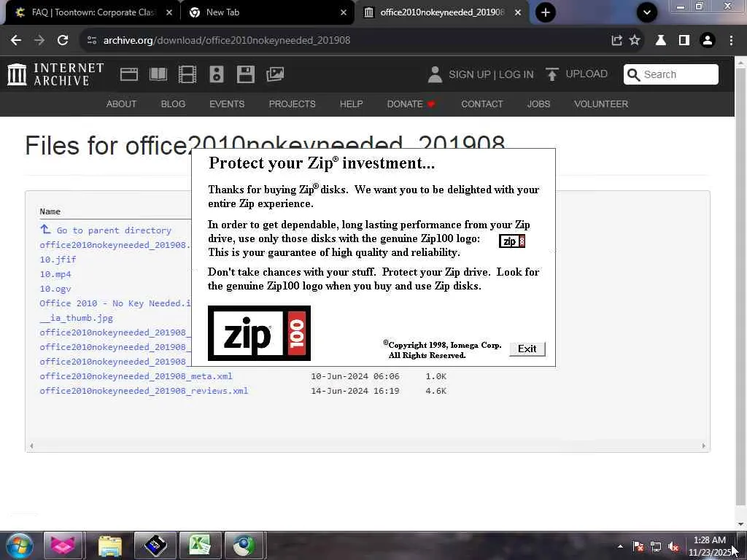The image size is (747, 560).
Task: Open the Chrome three-dot menu
Action: click(731, 40)
